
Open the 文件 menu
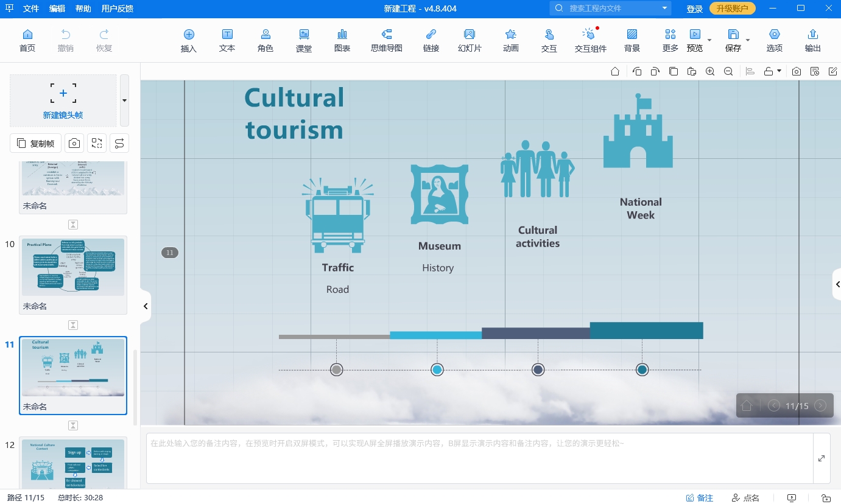click(31, 9)
